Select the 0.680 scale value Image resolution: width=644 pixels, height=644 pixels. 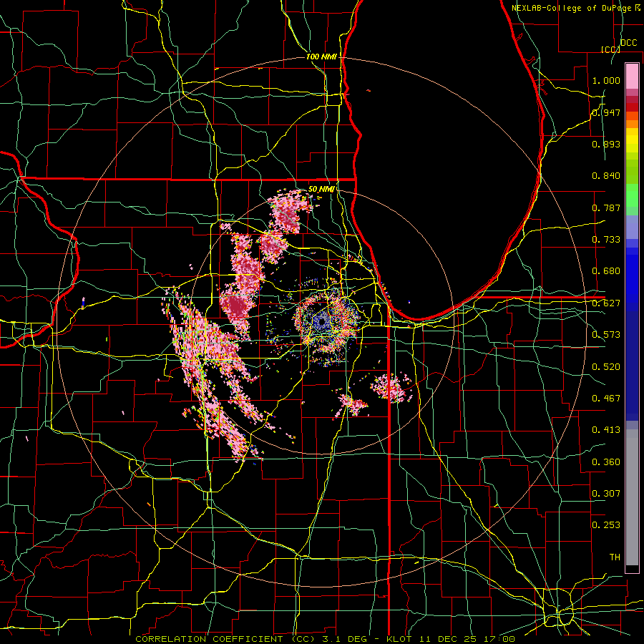tap(606, 271)
